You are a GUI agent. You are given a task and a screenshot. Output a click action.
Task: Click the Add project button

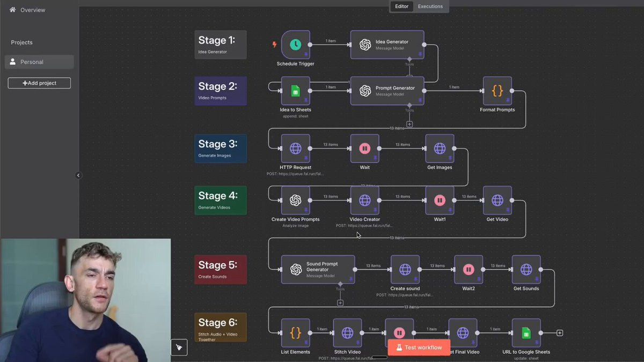(39, 83)
